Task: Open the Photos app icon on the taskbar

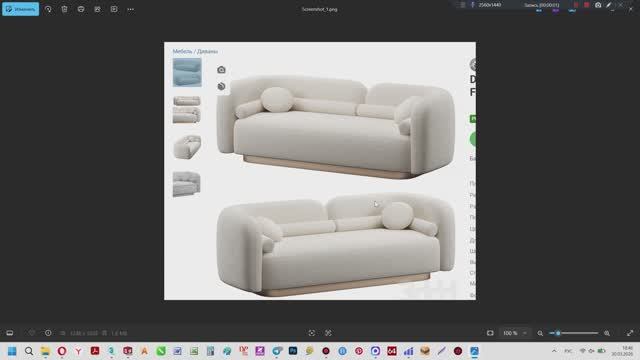Action: tap(474, 351)
